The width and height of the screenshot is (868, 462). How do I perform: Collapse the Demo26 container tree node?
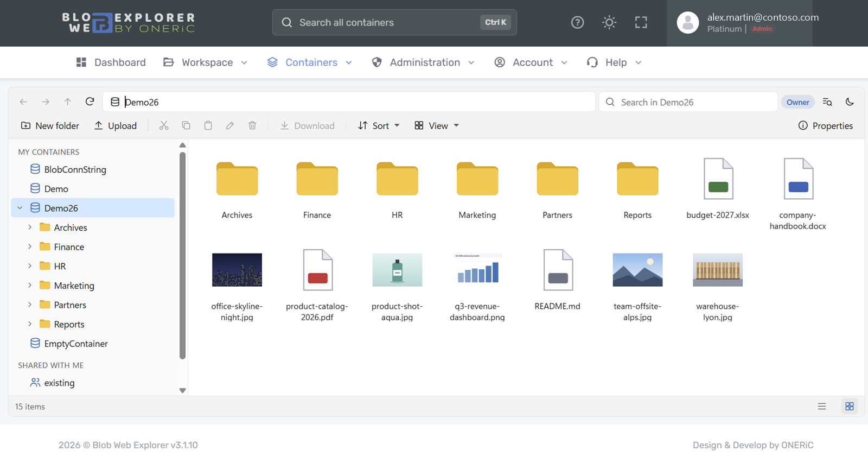[20, 208]
